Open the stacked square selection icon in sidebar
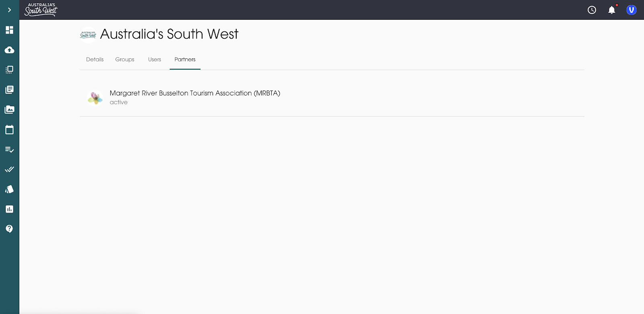Image resolution: width=644 pixels, height=314 pixels. click(9, 70)
